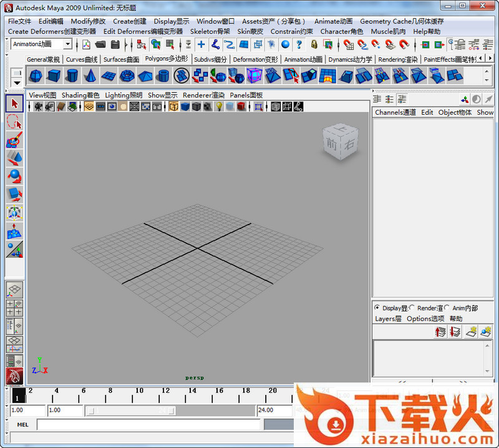Image resolution: width=499 pixels, height=448 pixels.
Task: Click the MEL command language button
Action: [22, 424]
